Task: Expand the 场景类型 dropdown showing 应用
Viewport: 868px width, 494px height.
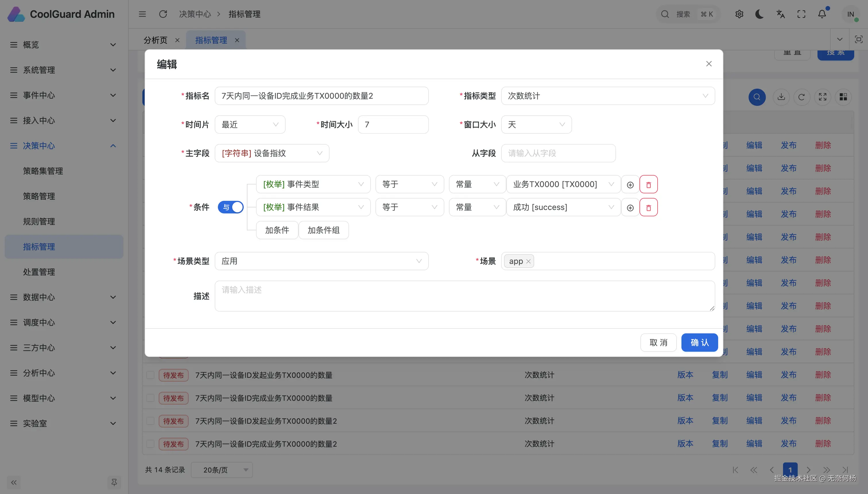Action: (321, 261)
